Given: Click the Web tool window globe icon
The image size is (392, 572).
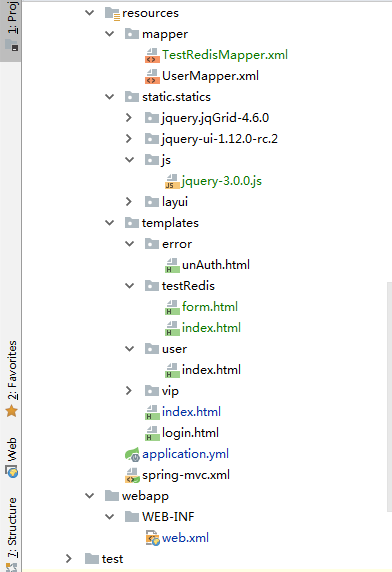Looking at the screenshot, I should 12,471.
